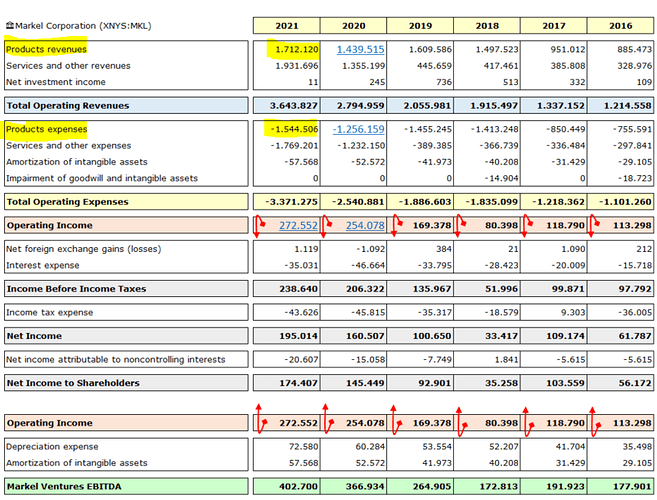Select the 2018 column header
The width and height of the screenshot is (657, 500).
[487, 26]
